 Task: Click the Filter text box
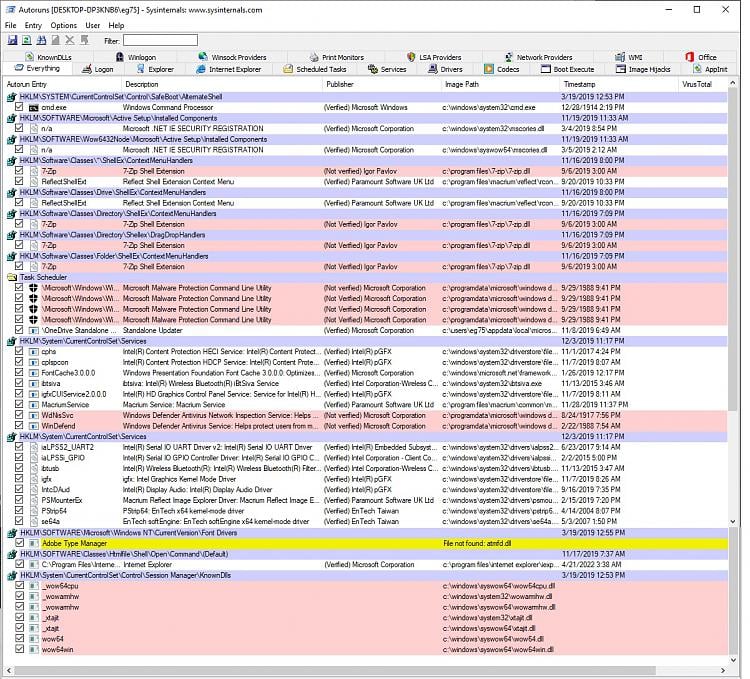pos(160,41)
